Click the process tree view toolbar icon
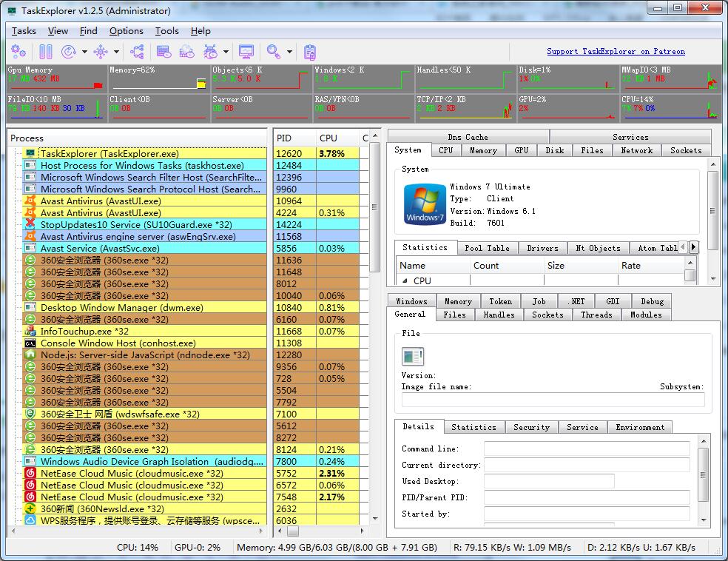The image size is (728, 561). (138, 52)
